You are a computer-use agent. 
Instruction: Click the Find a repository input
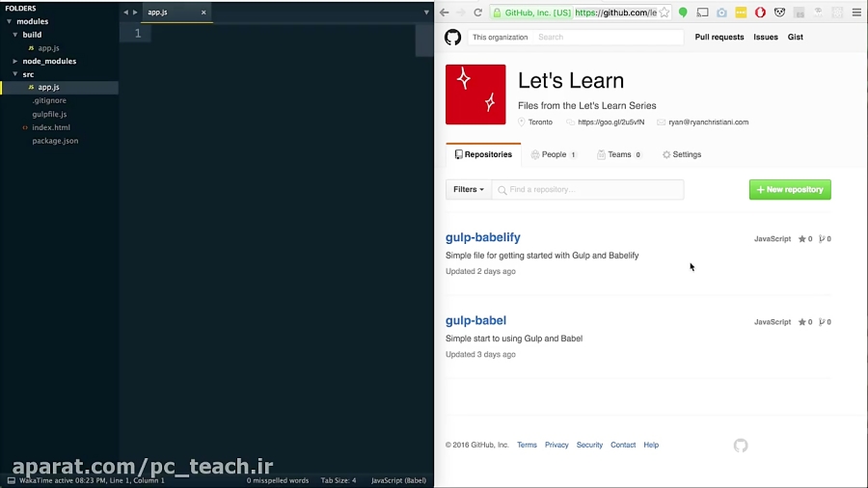click(588, 189)
